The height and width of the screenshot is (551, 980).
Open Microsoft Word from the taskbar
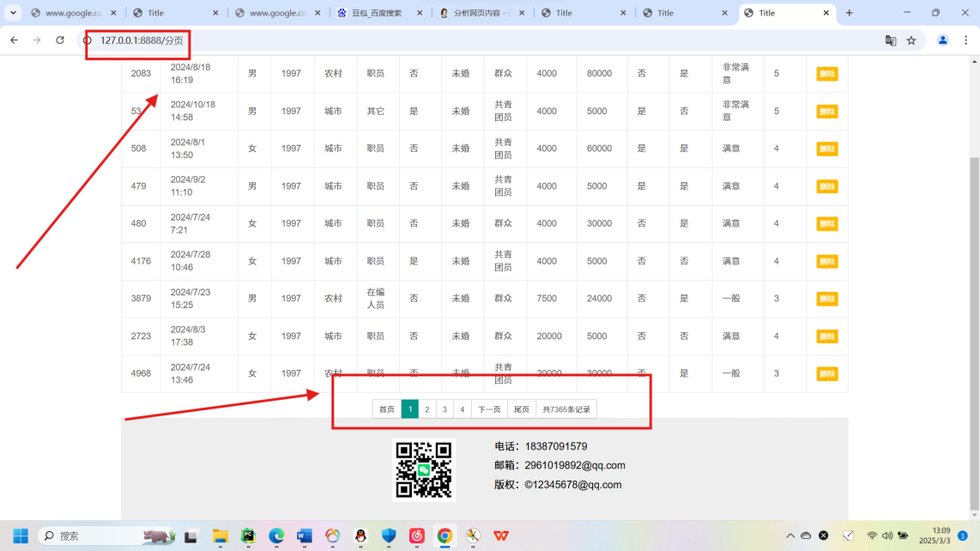coord(305,536)
